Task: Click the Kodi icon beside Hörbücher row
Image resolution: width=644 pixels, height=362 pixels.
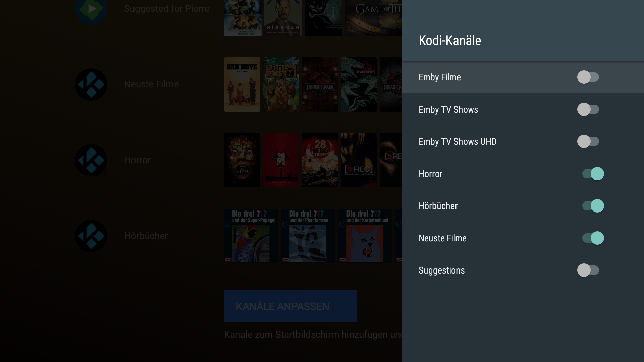Action: (91, 236)
